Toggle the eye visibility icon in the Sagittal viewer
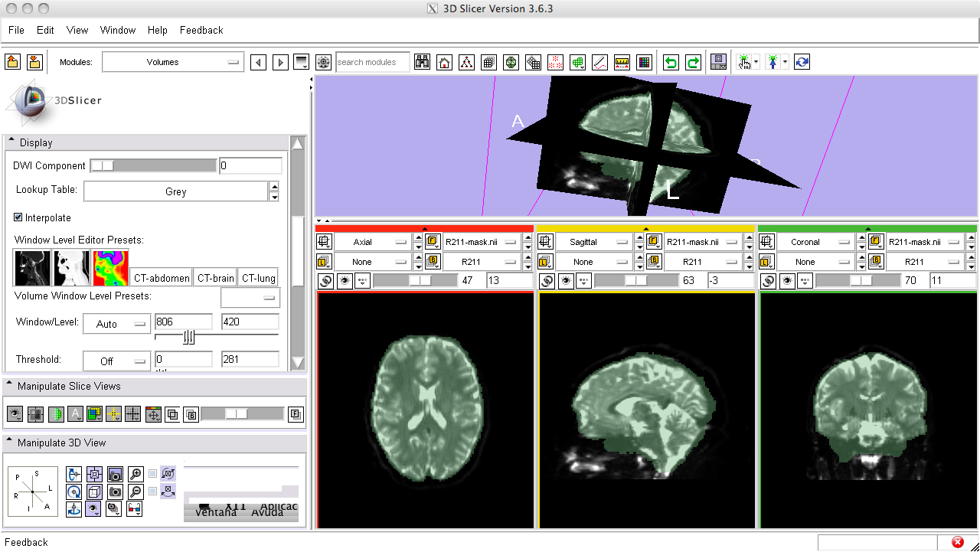This screenshot has height=552, width=980. tap(566, 281)
